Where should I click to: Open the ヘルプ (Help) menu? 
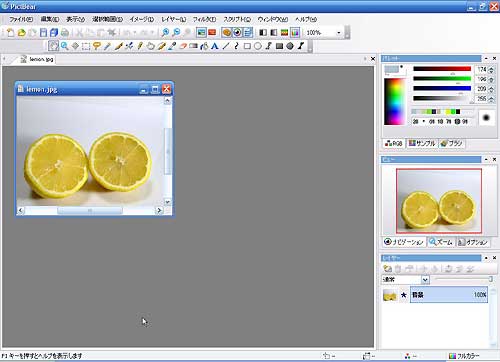pos(306,19)
